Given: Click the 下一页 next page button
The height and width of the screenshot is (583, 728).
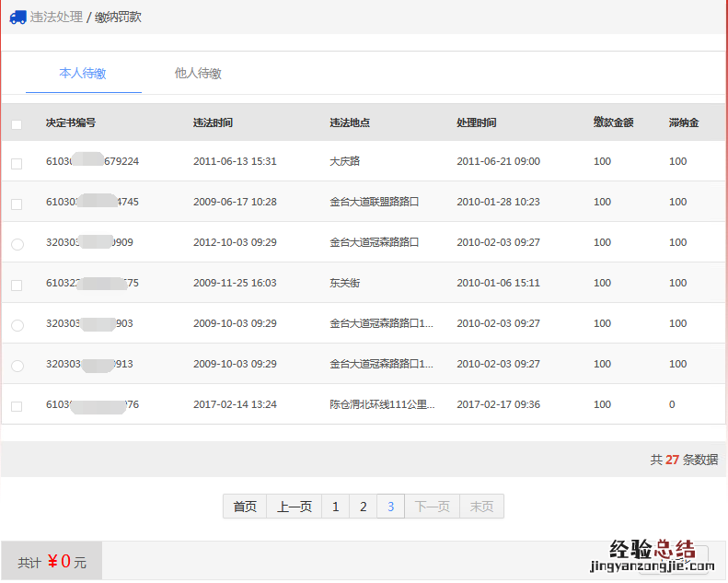Looking at the screenshot, I should click(x=433, y=507).
